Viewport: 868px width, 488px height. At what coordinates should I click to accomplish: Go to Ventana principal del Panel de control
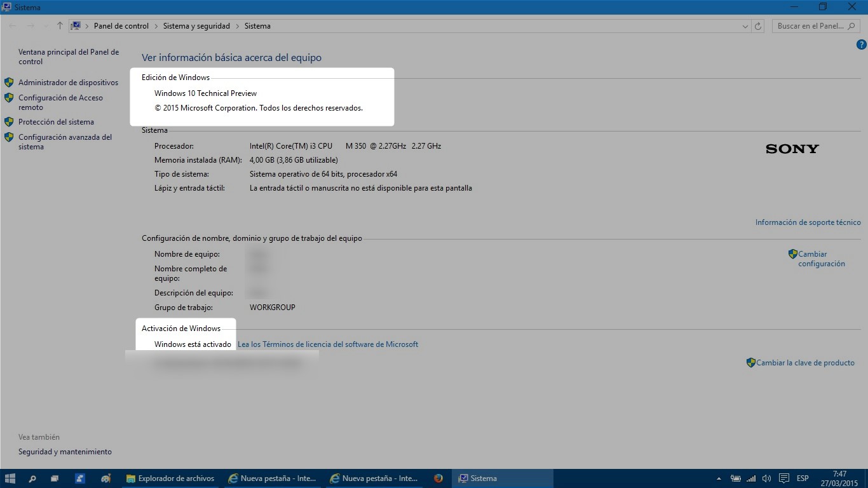[x=69, y=57]
